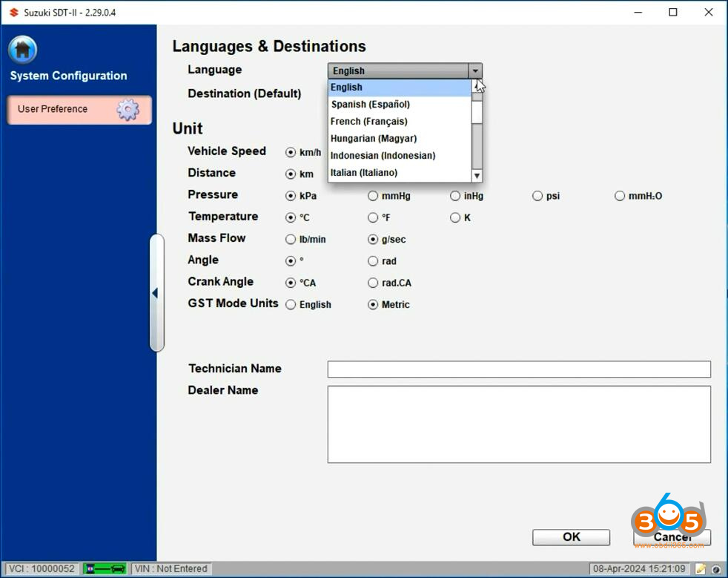Select the psi pressure unit
This screenshot has width=728, height=578.
pos(537,197)
